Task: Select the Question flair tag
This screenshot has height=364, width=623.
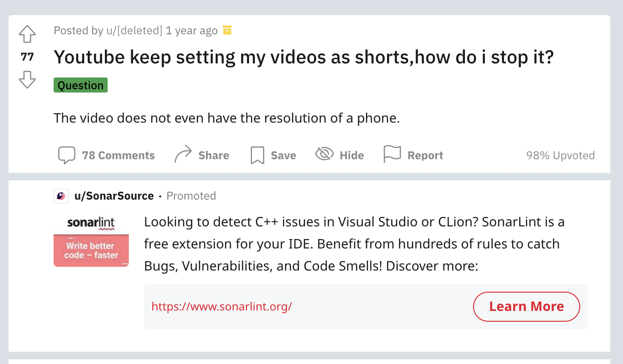Action: click(80, 85)
